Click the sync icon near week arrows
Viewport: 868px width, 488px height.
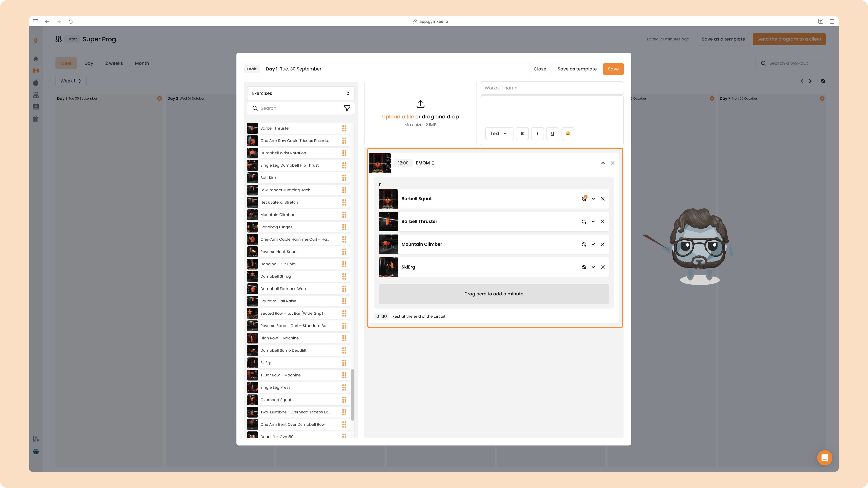(x=823, y=81)
